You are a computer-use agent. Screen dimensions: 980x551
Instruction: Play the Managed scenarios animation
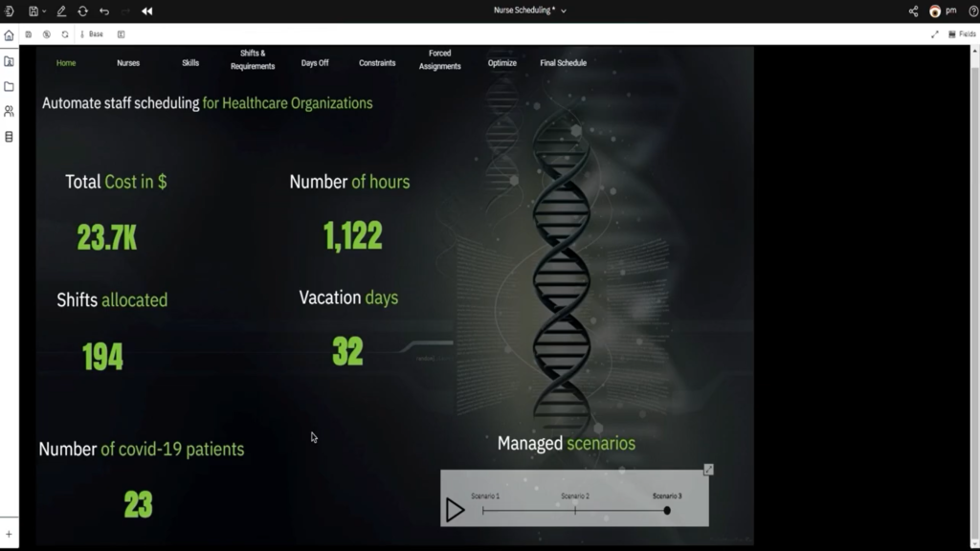point(455,511)
